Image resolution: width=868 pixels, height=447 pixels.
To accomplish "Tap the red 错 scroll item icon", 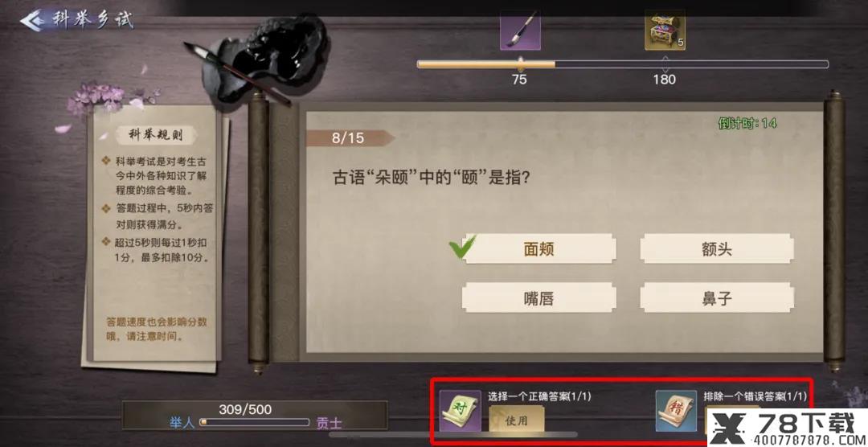I will point(676,411).
